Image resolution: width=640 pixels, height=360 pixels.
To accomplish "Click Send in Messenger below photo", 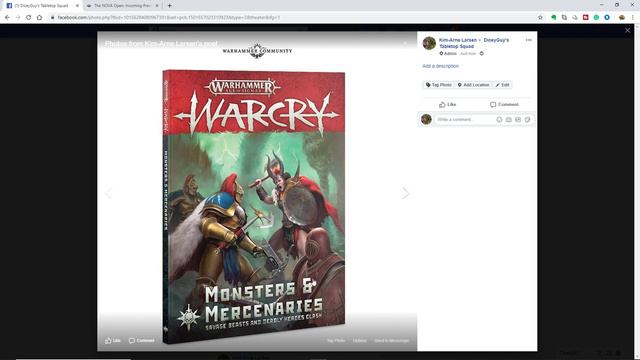I will [x=391, y=340].
